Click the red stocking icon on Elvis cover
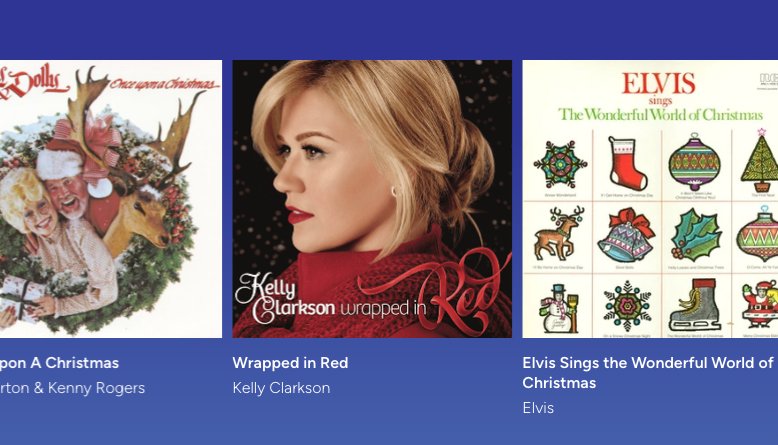The height and width of the screenshot is (445, 778). [627, 164]
